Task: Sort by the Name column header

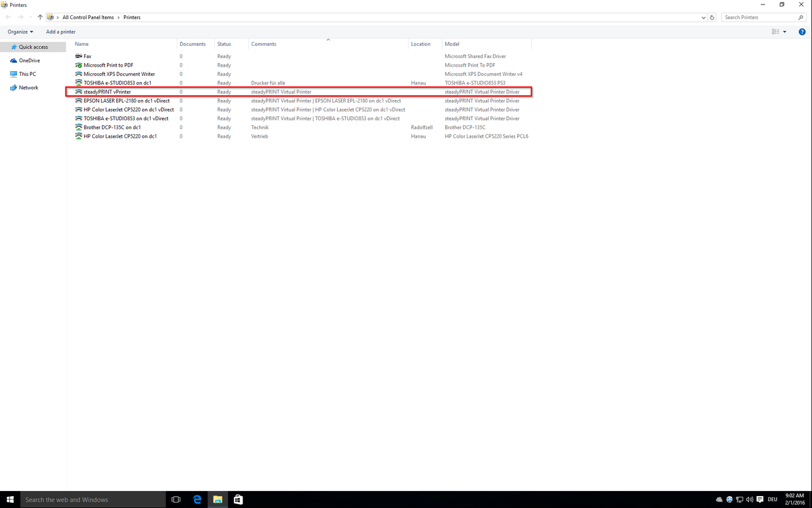Action: [x=82, y=44]
